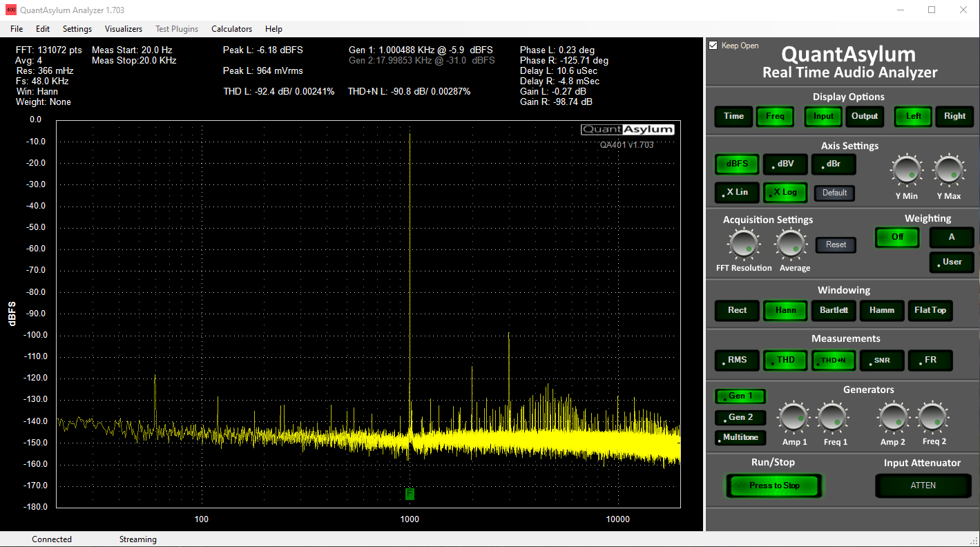Toggle the Keep Open checkbox
Viewport: 980px width, 547px height.
pos(713,46)
